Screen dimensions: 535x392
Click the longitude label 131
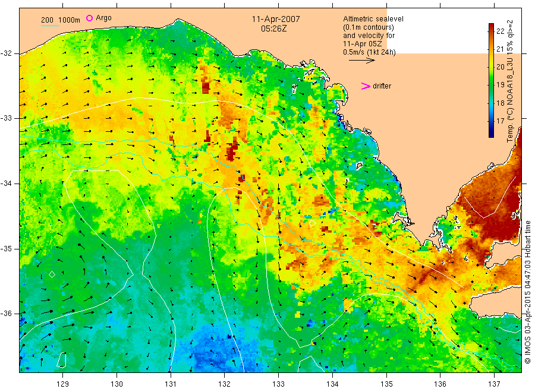[171, 384]
